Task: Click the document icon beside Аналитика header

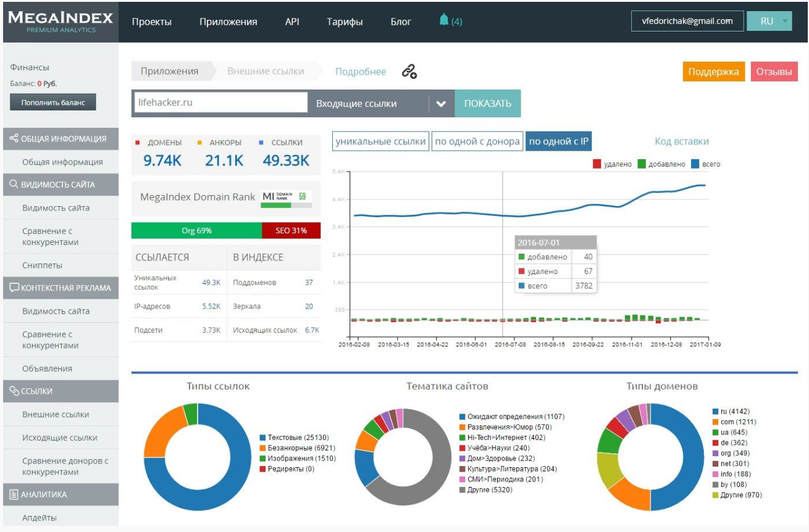Action: coord(14,494)
